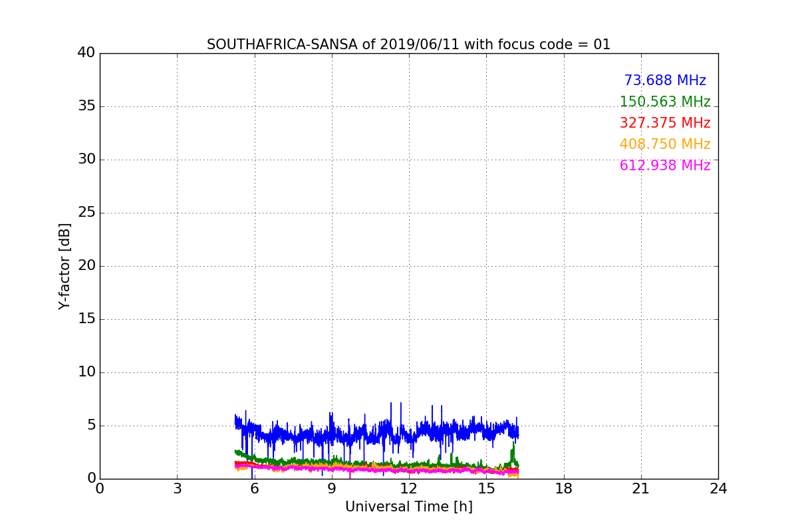Click the y-axis tick label 35

click(86, 106)
